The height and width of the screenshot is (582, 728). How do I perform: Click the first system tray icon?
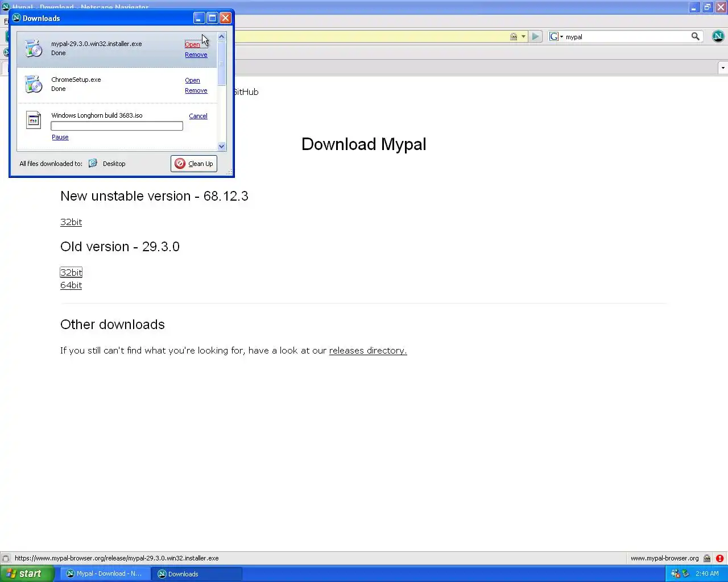point(675,573)
